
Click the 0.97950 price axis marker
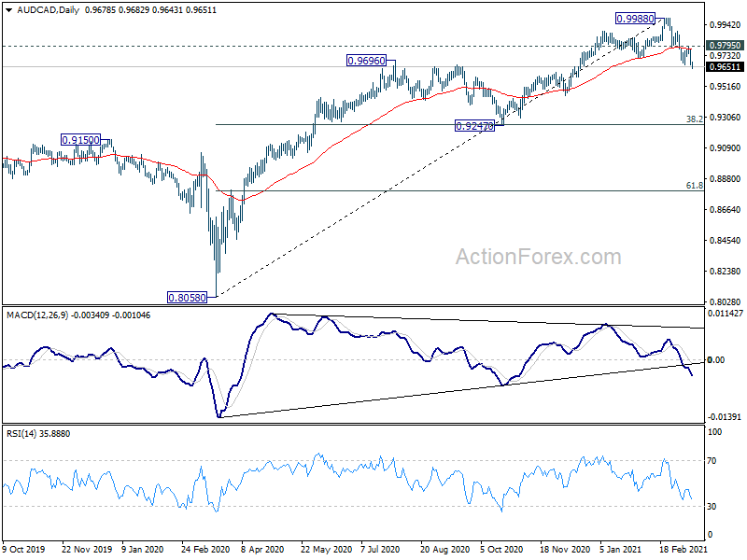pos(725,45)
